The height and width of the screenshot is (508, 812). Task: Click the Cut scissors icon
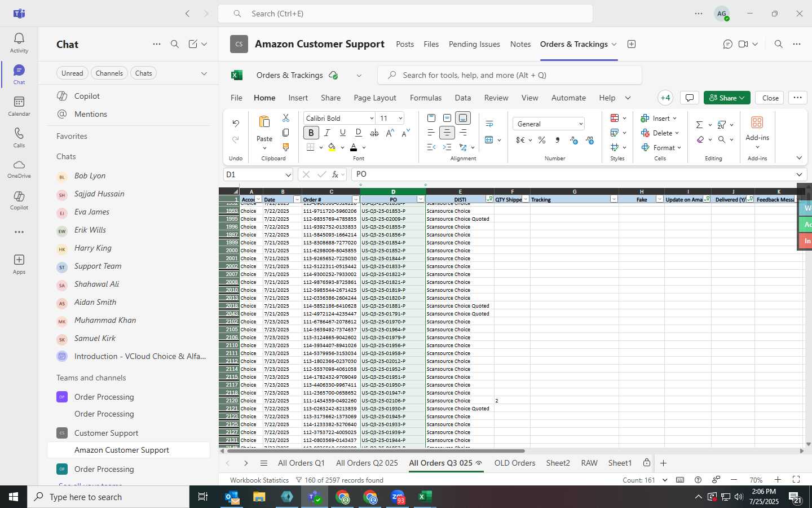(286, 118)
